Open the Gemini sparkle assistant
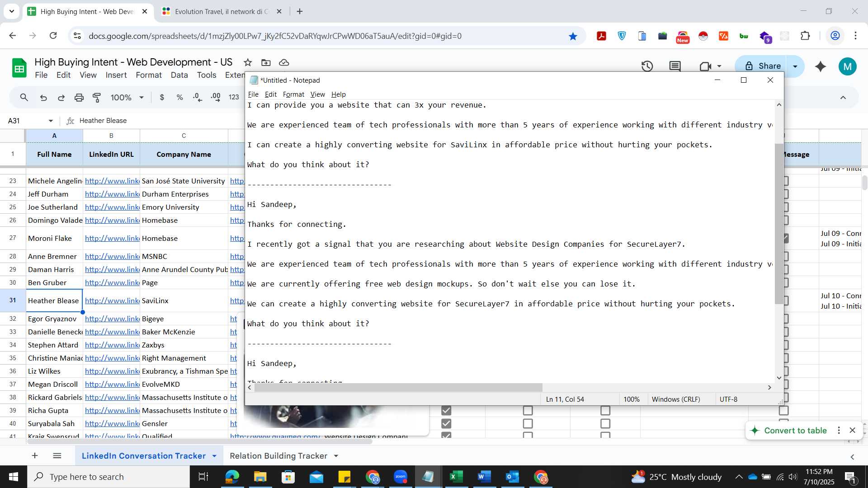Image resolution: width=868 pixels, height=488 pixels. pos(821,66)
